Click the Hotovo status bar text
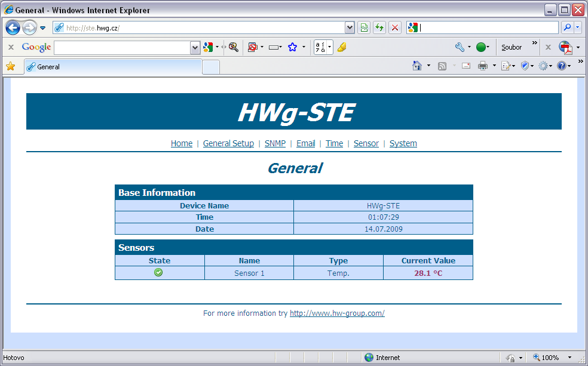Screen dimensions: 588x366 pos(14,358)
